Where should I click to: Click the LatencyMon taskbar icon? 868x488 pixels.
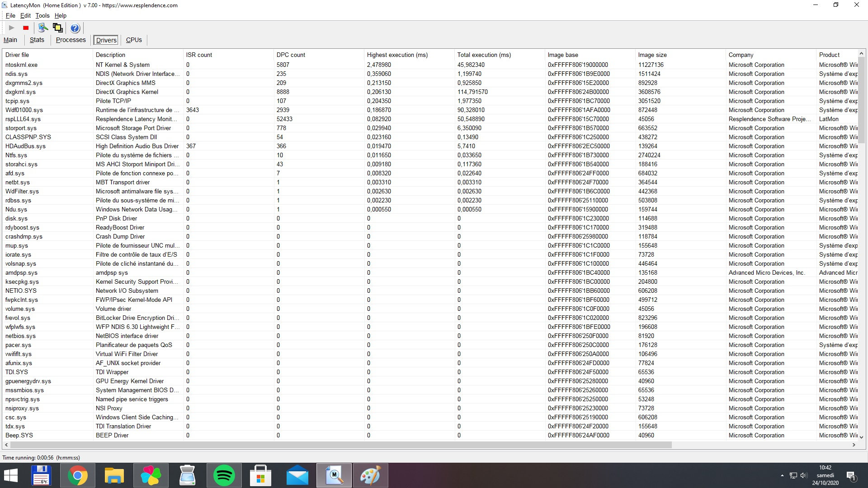pos(334,475)
